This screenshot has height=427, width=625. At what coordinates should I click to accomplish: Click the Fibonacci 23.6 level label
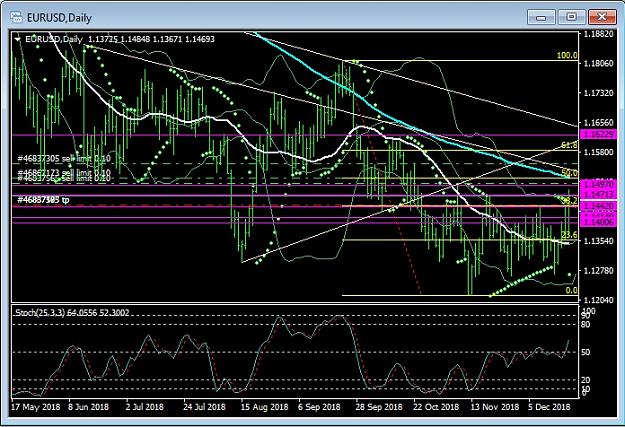coord(569,234)
